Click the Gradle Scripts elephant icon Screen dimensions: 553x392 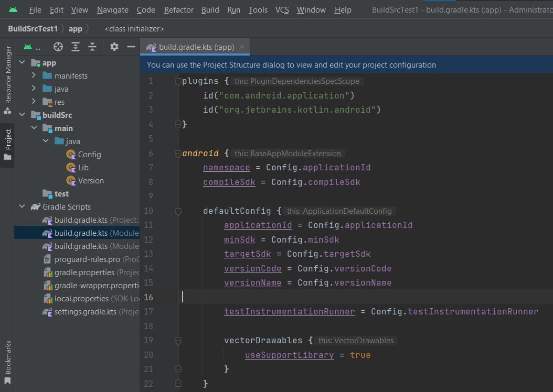tap(36, 206)
